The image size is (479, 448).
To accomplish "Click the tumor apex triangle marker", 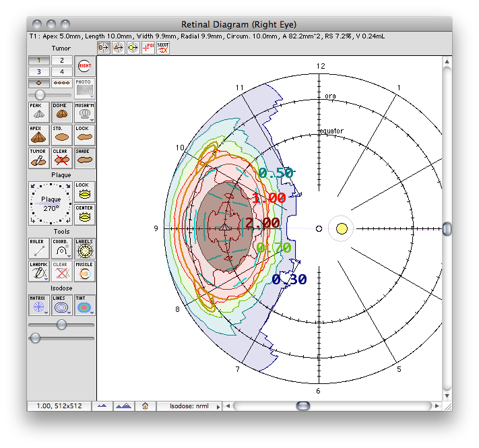I will point(225,228).
